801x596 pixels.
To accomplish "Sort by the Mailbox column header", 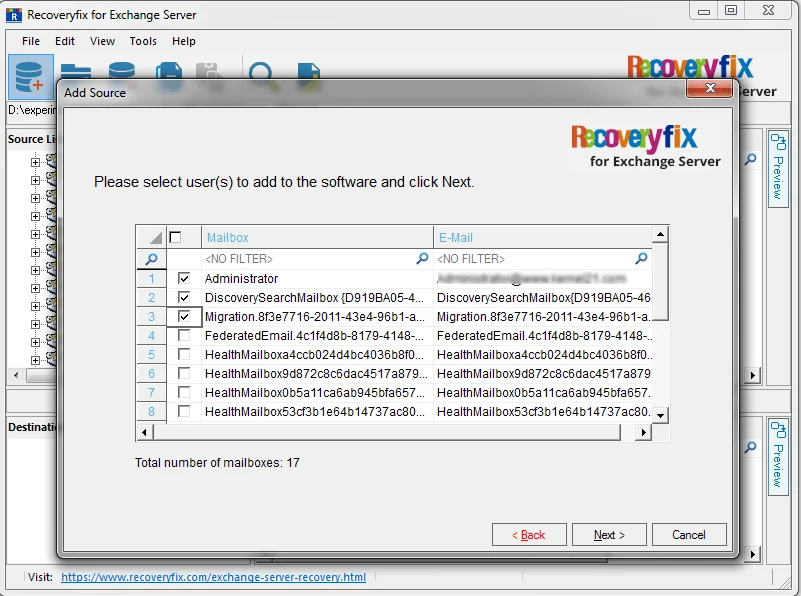I will [x=317, y=237].
